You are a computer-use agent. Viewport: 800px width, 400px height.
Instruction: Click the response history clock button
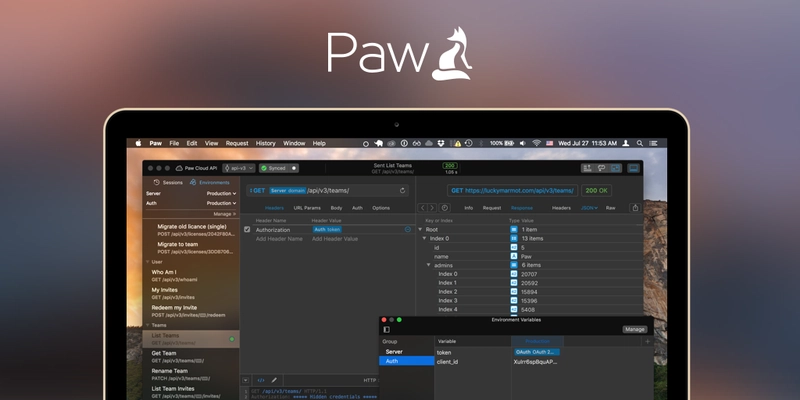[x=445, y=208]
